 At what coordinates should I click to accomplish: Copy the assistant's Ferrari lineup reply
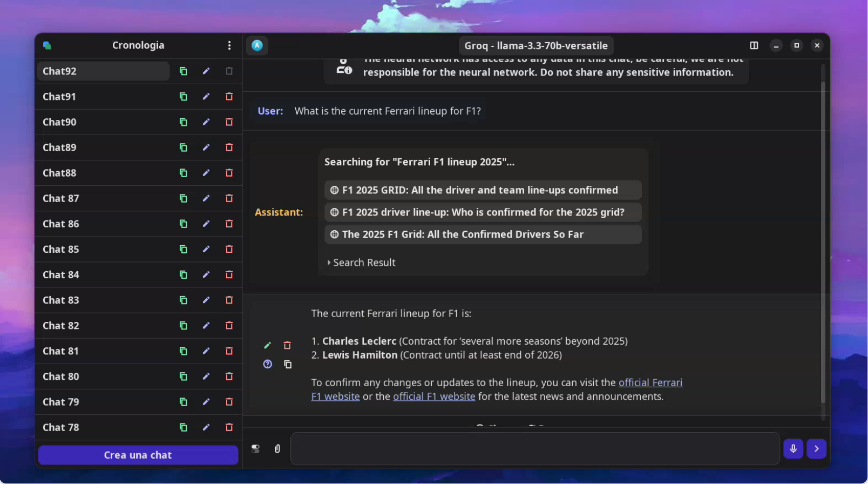(288, 365)
